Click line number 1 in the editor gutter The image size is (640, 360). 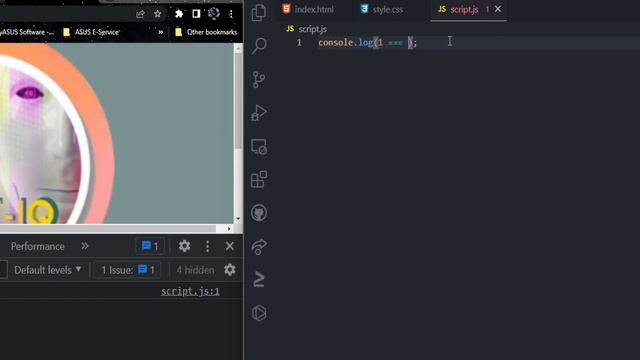299,42
